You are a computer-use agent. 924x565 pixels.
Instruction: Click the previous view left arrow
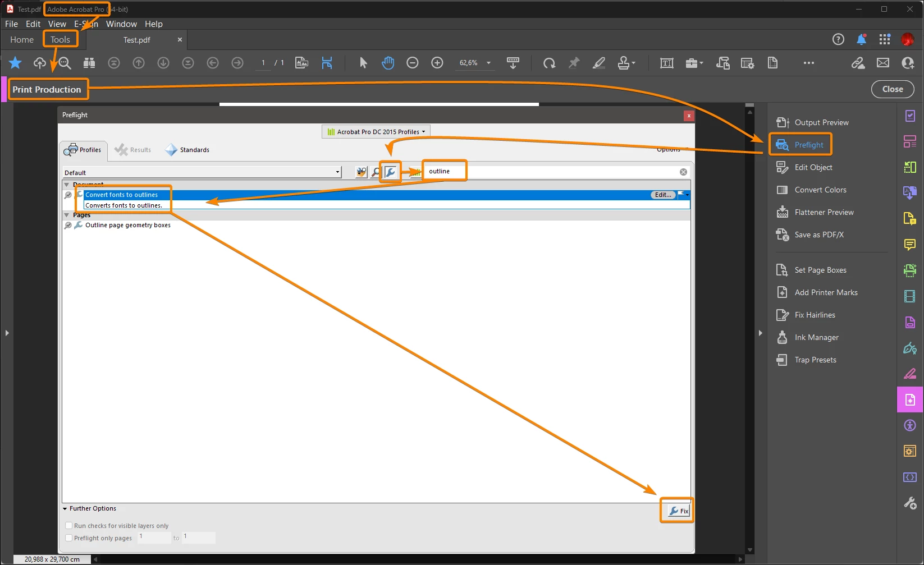click(213, 63)
